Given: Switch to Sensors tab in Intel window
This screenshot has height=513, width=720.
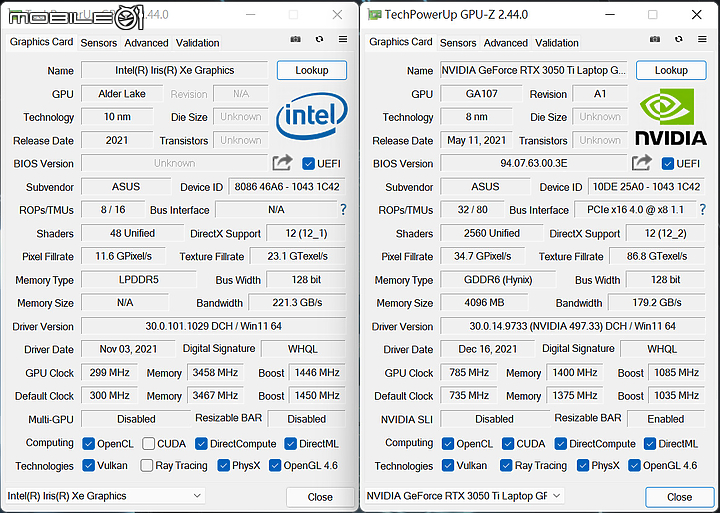Looking at the screenshot, I should tap(99, 43).
